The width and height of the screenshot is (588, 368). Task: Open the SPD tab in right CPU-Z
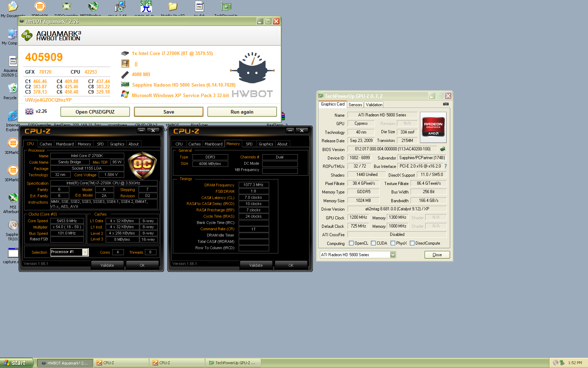point(249,144)
